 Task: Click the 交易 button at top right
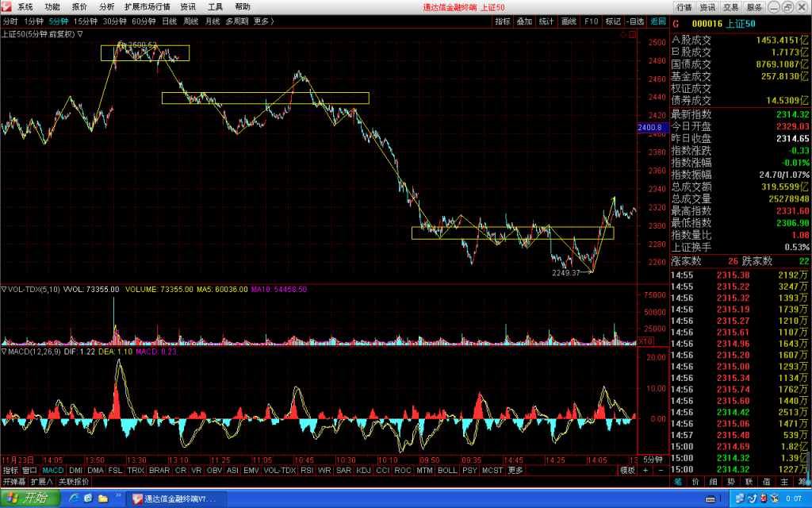coord(731,7)
